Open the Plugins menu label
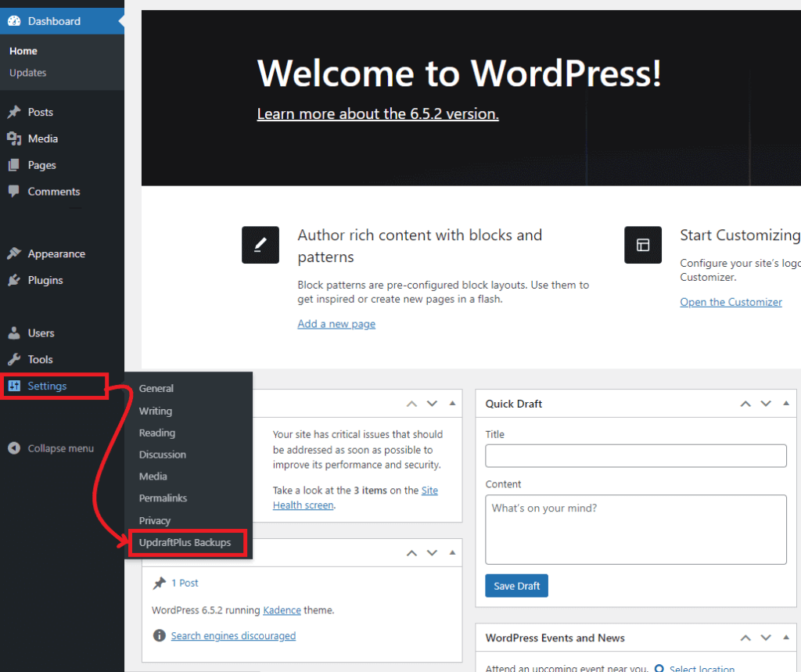Screen dimensions: 801x672 coord(45,280)
